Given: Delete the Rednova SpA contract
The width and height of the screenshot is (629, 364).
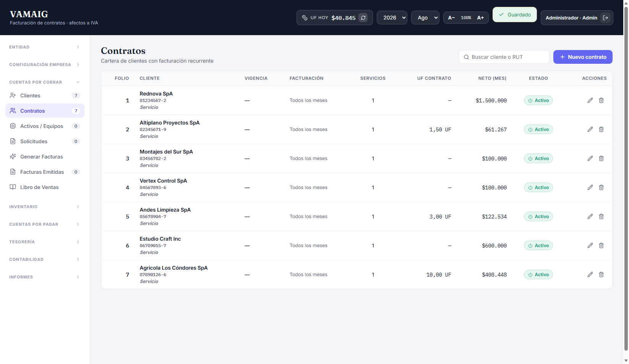Looking at the screenshot, I should tap(601, 100).
